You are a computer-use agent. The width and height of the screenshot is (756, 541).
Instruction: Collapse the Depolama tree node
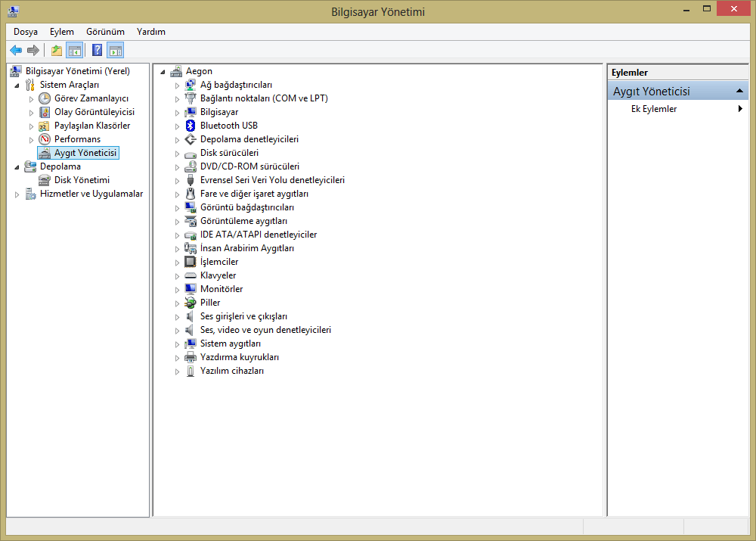(x=17, y=167)
